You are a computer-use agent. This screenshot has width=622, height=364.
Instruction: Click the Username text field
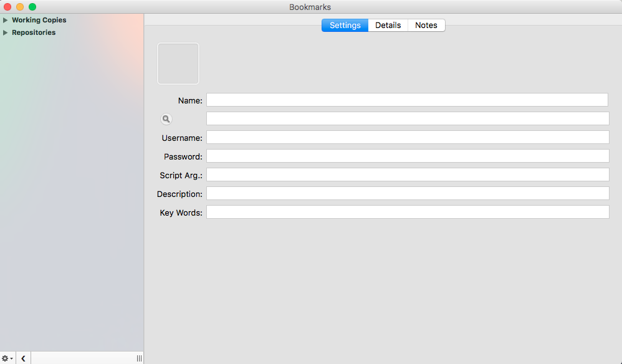point(407,137)
